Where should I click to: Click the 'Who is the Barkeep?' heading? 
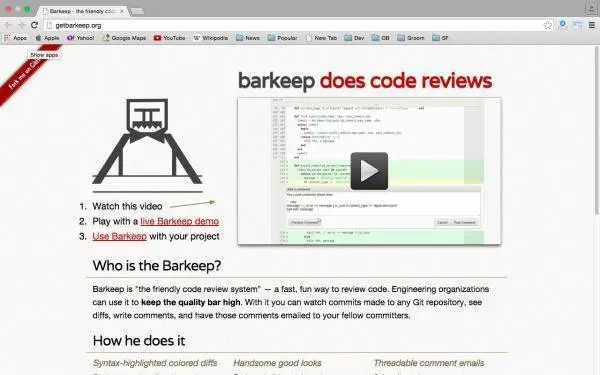(x=157, y=266)
